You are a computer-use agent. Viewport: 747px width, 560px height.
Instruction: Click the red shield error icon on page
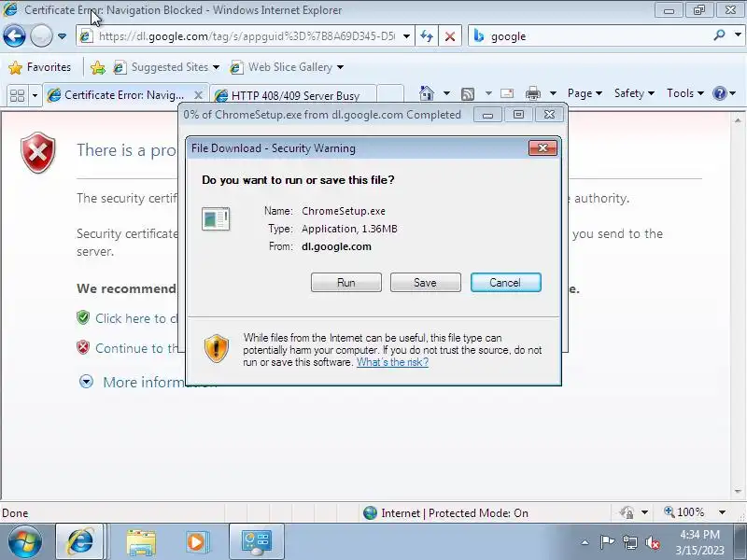38,152
